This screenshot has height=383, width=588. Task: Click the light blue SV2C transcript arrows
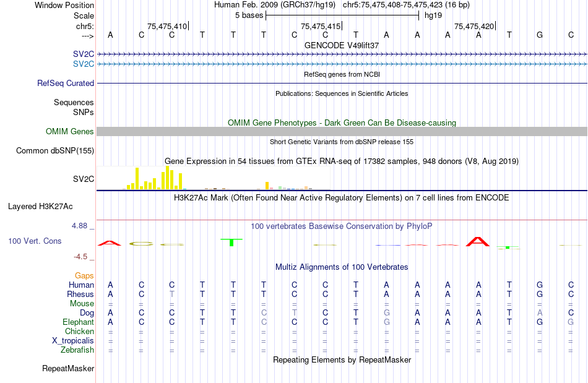click(342, 64)
